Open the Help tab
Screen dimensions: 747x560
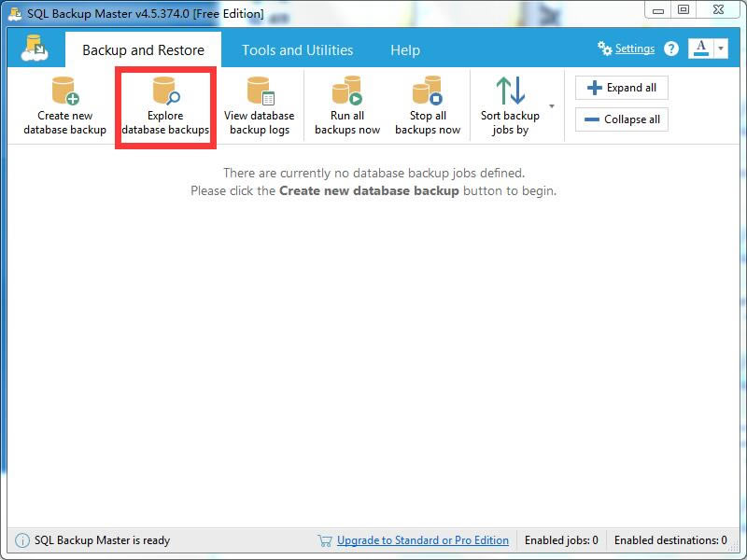[x=404, y=49]
